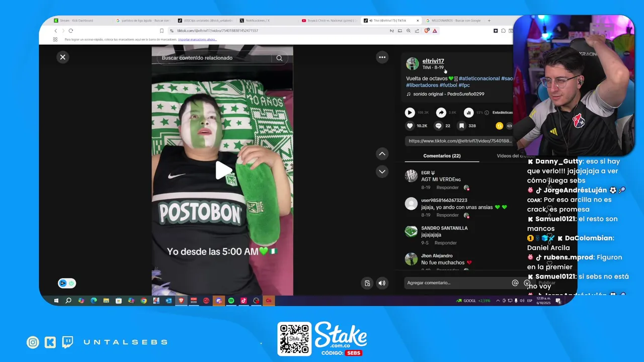The height and width of the screenshot is (362, 644).
Task: Close the TikTok video viewer with X
Action: [x=62, y=57]
